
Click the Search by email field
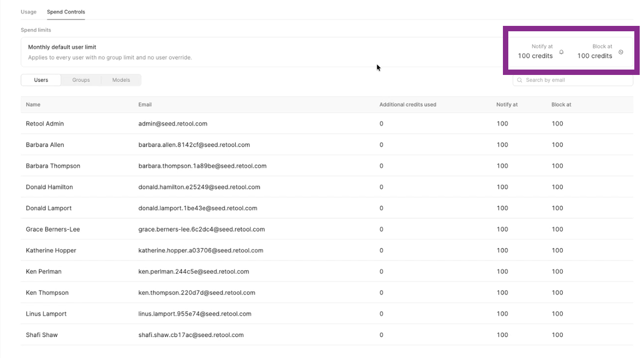572,80
